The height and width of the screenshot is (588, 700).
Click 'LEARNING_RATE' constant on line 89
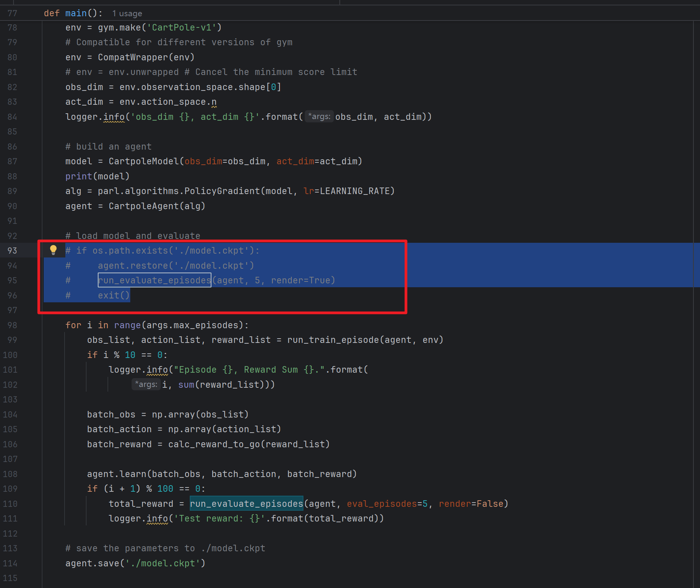pos(355,191)
